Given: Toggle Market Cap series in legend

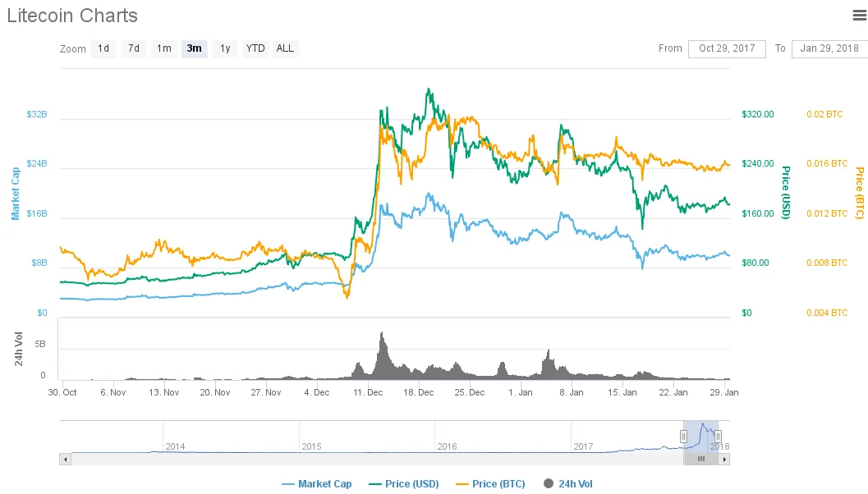Looking at the screenshot, I should (317, 484).
